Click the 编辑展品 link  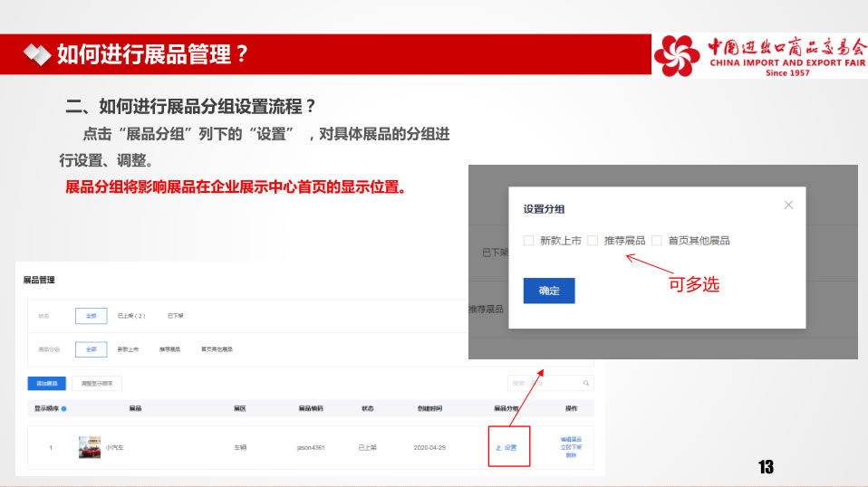[571, 439]
